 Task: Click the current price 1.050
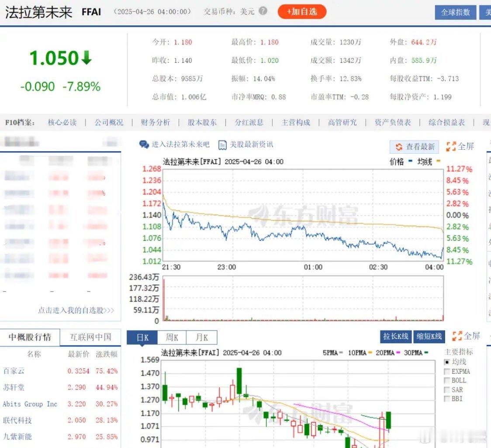point(54,58)
